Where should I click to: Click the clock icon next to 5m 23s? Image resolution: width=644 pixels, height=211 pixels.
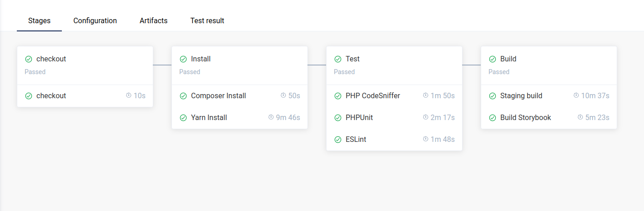[580, 117]
